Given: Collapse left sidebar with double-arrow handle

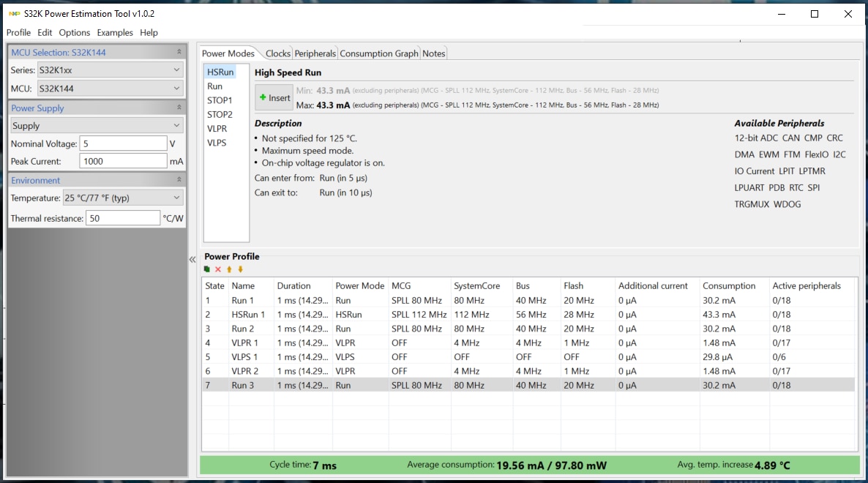Looking at the screenshot, I should 192,260.
